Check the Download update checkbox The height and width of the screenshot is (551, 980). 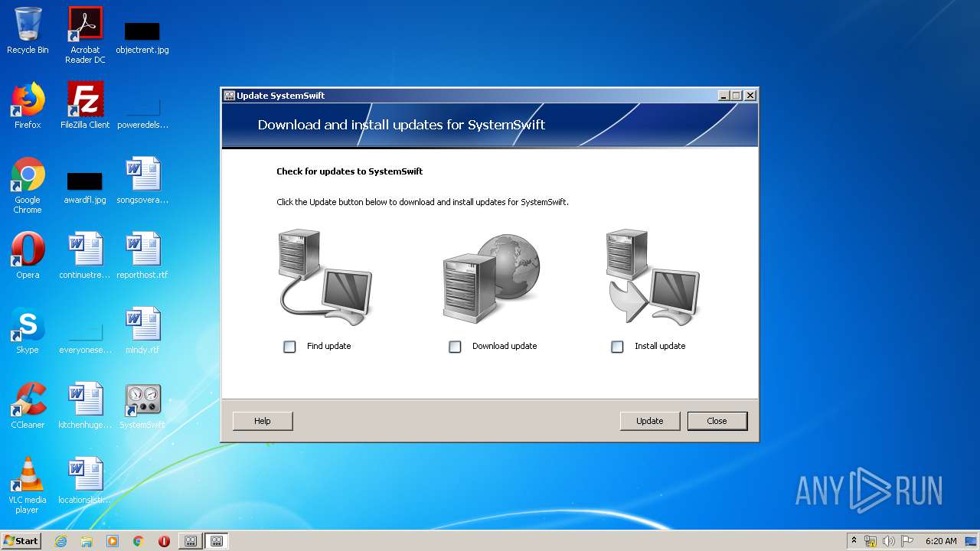click(455, 347)
